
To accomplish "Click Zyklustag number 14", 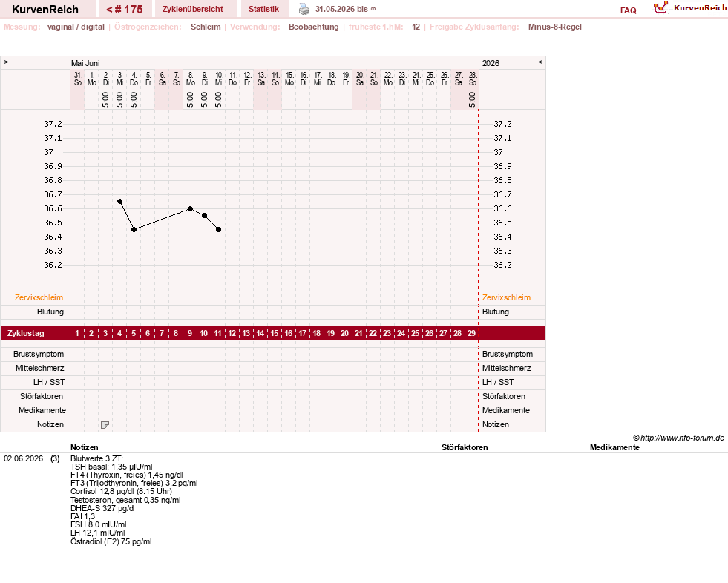I will pos(260,333).
